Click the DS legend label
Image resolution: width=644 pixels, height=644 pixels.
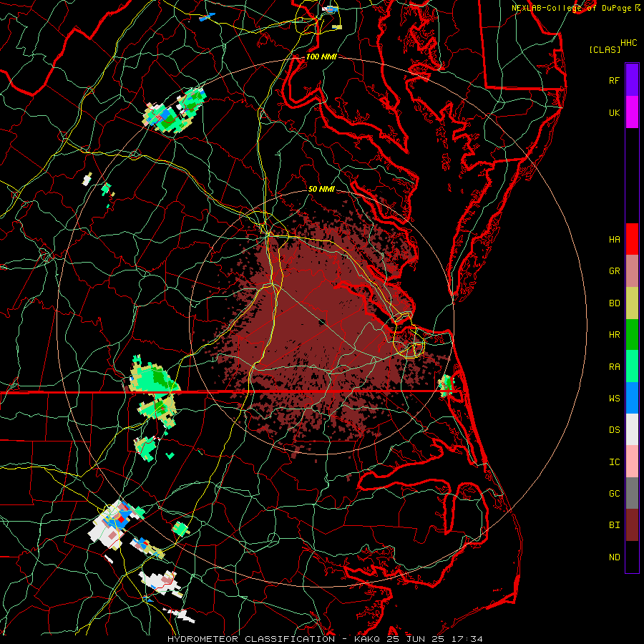point(614,430)
